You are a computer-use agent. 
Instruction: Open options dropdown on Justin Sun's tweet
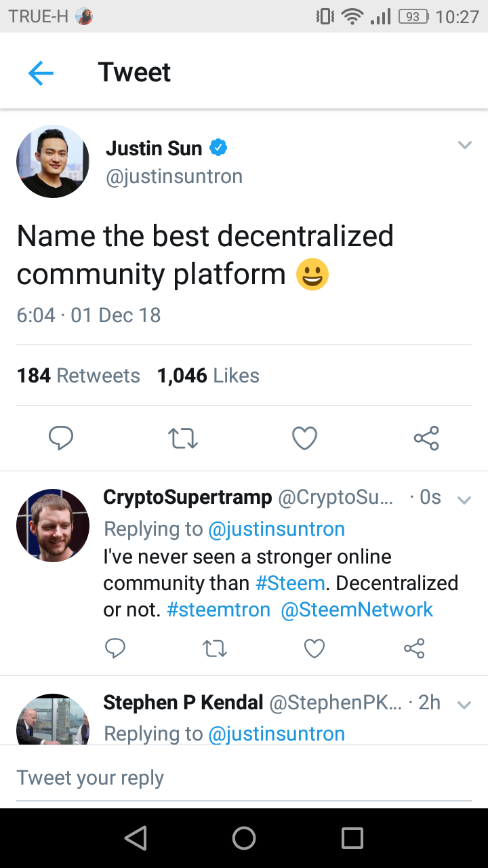pos(464,145)
